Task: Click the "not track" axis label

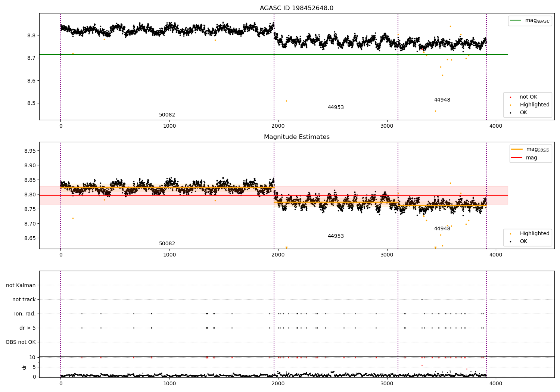Action: tap(24, 299)
